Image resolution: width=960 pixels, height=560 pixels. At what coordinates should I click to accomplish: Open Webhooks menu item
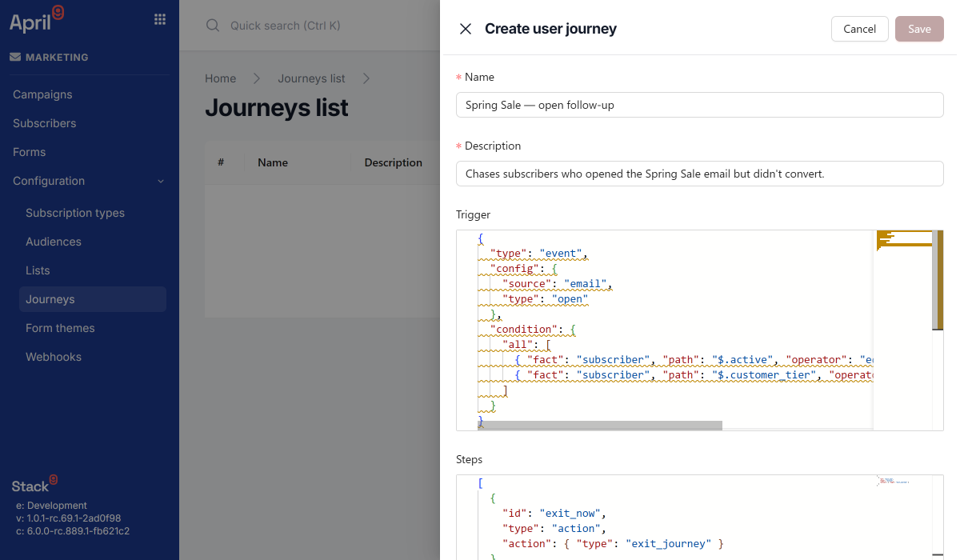click(x=54, y=357)
